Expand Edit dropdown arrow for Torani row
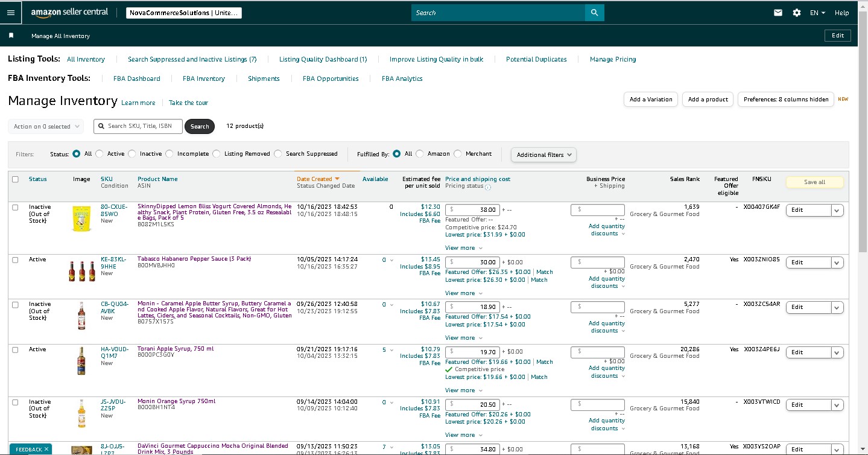 [837, 352]
